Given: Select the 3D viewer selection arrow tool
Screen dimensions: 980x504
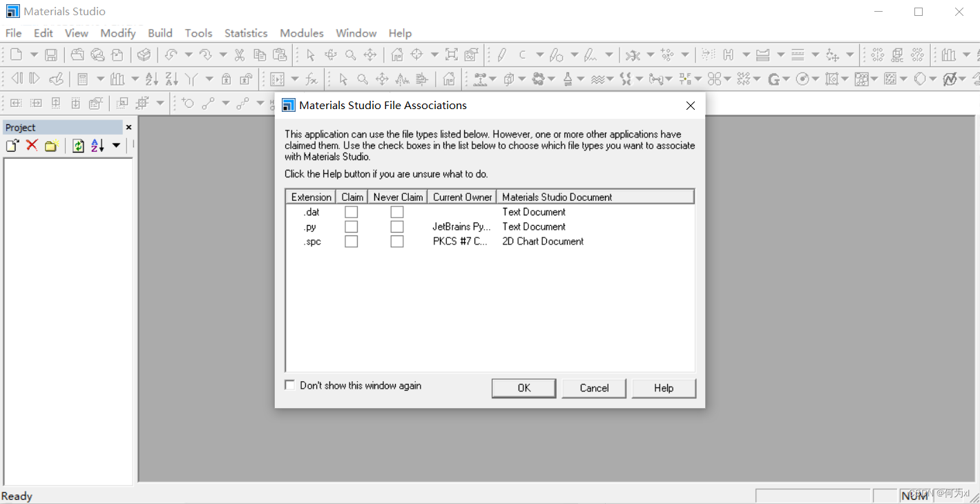Looking at the screenshot, I should pos(311,55).
